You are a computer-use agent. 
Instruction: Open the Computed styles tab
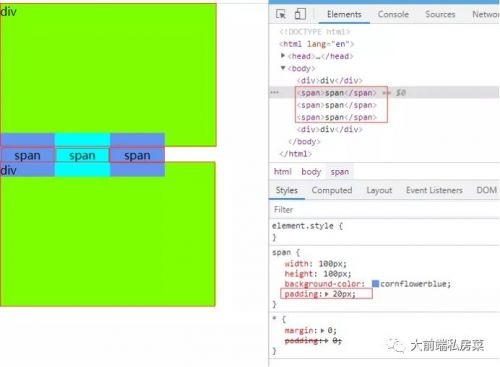(332, 190)
